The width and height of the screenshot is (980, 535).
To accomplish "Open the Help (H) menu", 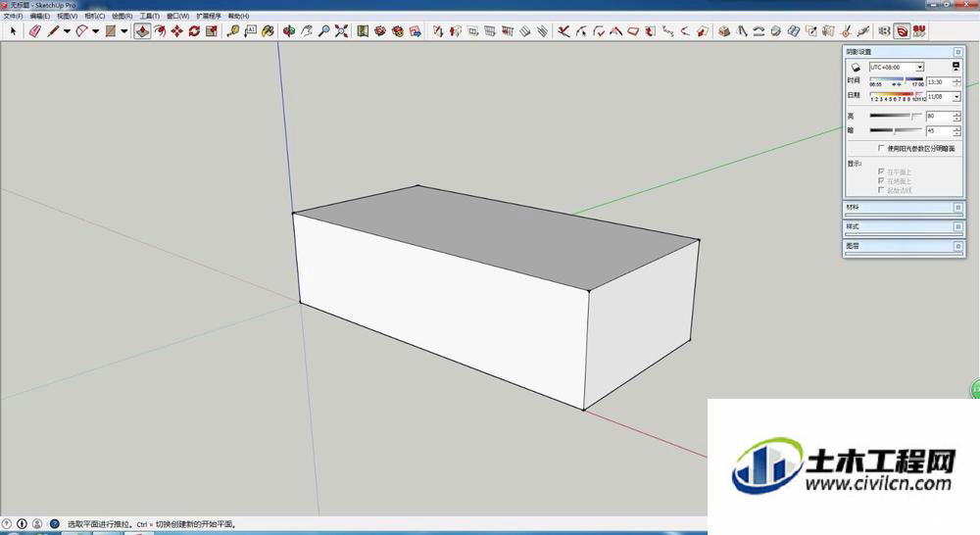I will (238, 16).
